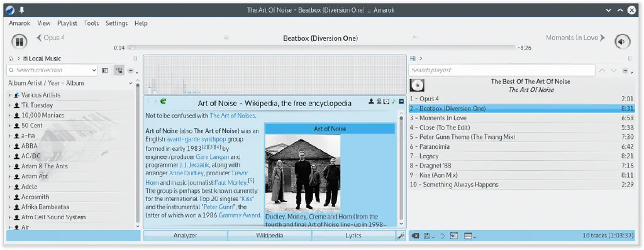Expand the ABBA artist node

click(9, 146)
